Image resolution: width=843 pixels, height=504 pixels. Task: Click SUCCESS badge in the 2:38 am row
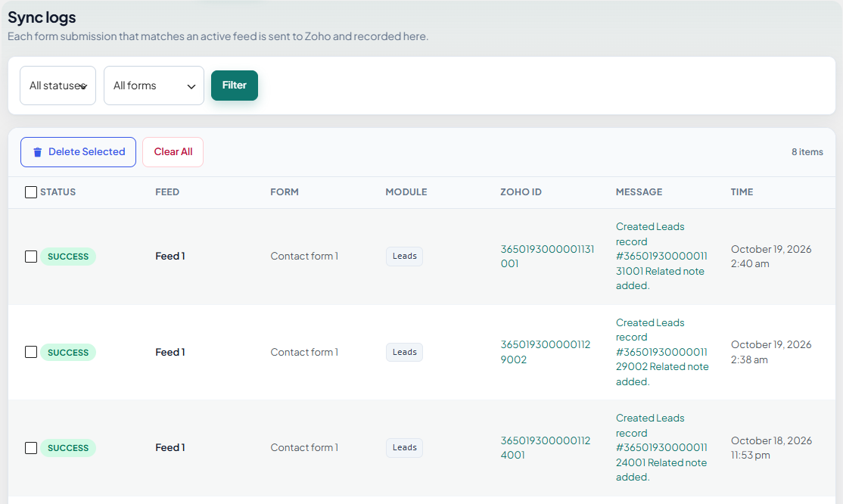pyautogui.click(x=68, y=353)
